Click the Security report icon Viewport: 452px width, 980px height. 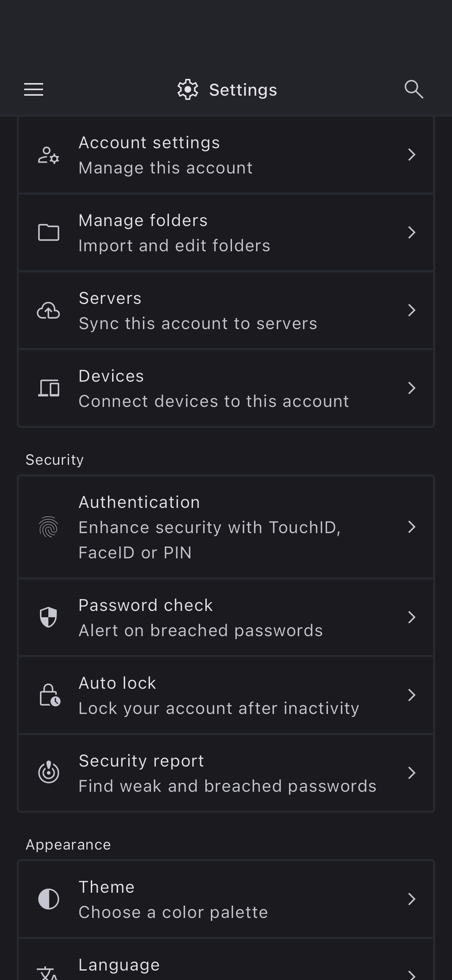[x=49, y=773]
